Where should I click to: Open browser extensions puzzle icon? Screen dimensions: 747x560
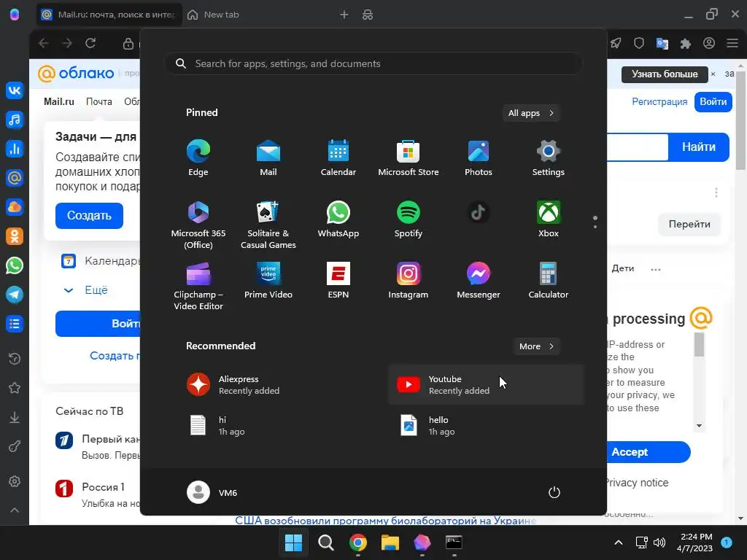[x=686, y=44]
